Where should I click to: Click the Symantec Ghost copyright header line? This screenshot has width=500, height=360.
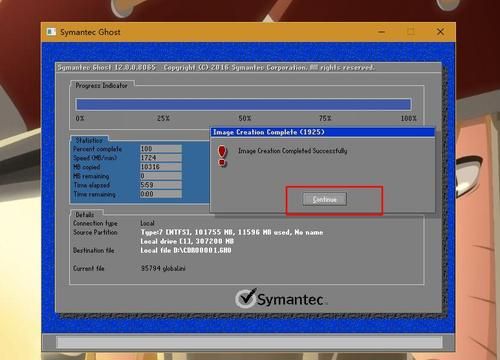point(216,67)
